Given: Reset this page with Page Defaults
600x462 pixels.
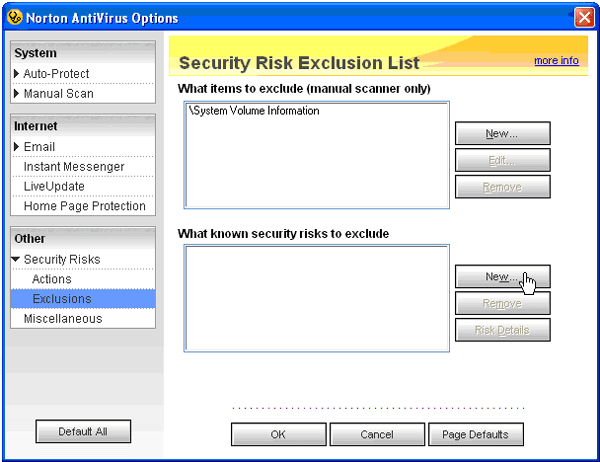Looking at the screenshot, I should (476, 435).
